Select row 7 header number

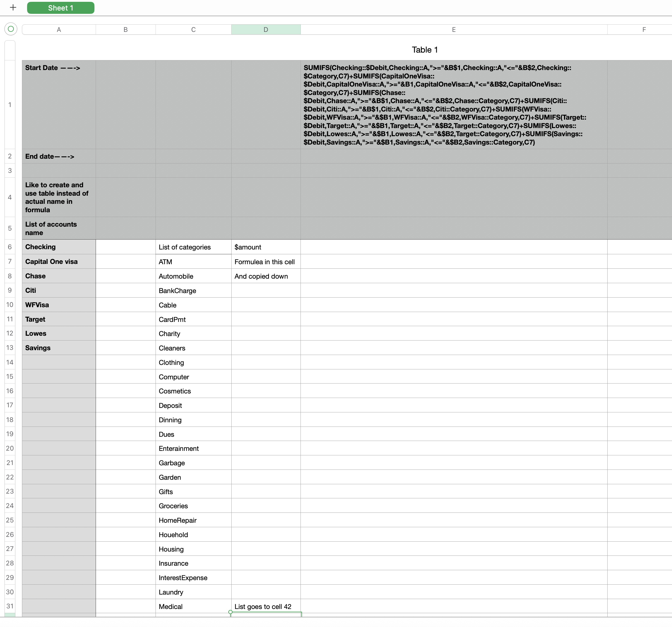click(x=10, y=262)
